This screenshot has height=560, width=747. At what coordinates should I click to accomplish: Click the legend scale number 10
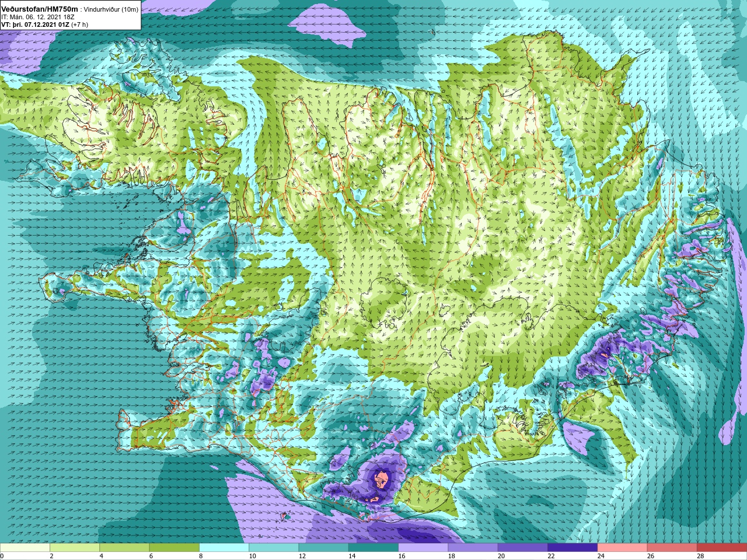252,556
